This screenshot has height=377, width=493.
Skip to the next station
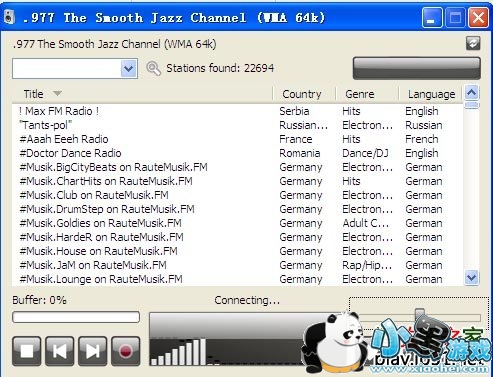tap(93, 351)
